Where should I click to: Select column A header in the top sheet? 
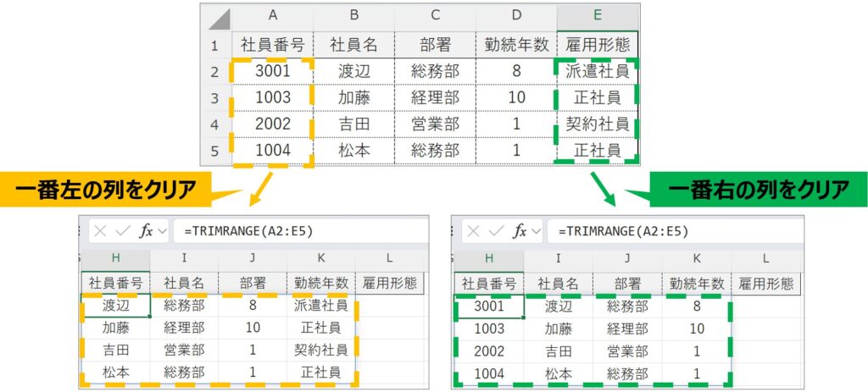click(273, 17)
